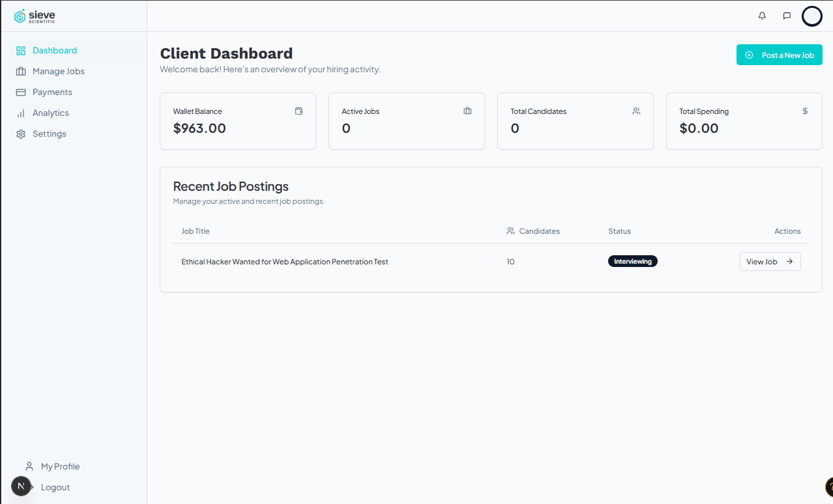Open notifications via the bell icon

pos(761,16)
